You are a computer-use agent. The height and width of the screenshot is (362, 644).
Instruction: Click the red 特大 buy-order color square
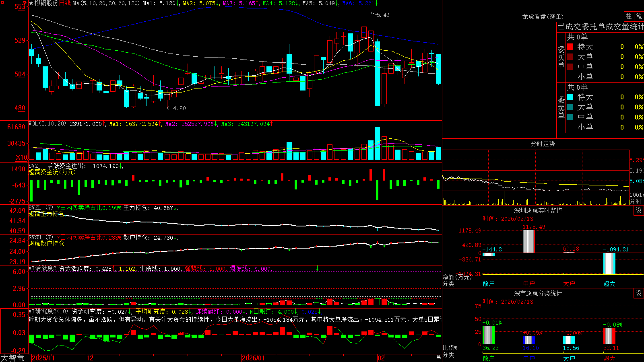(570, 47)
